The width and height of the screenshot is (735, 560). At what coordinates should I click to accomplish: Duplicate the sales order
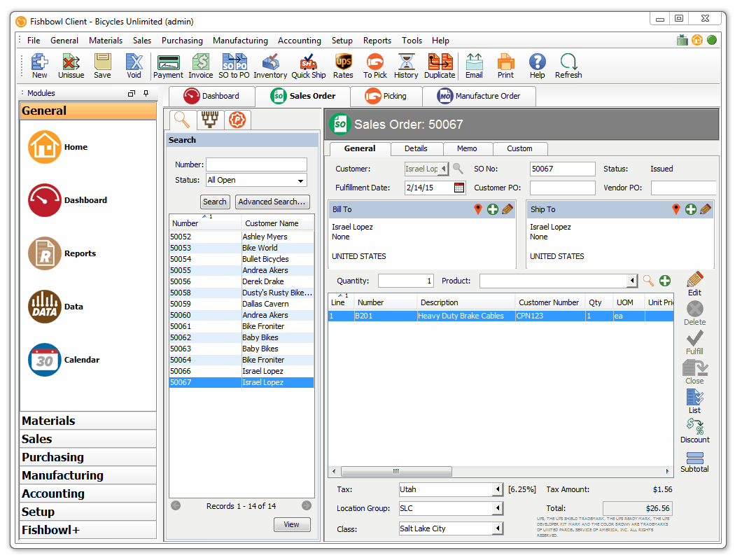(440, 66)
